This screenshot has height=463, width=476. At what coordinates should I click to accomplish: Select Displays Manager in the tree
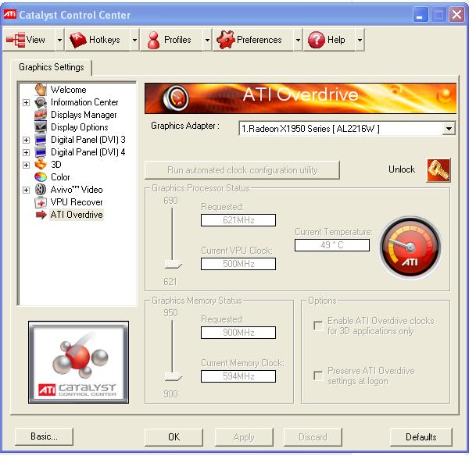[84, 115]
